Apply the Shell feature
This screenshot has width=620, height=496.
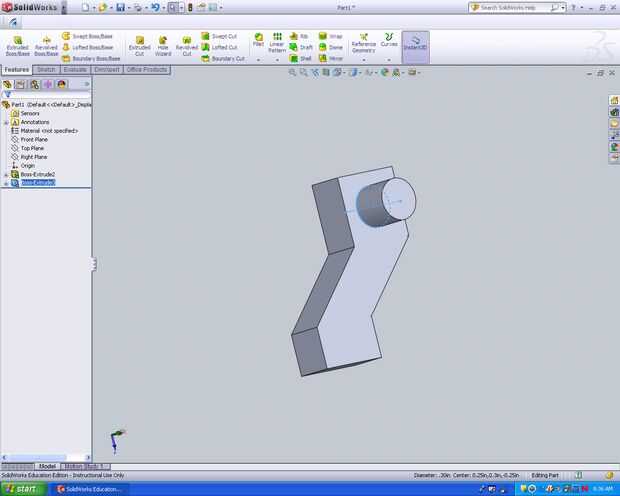[301, 59]
